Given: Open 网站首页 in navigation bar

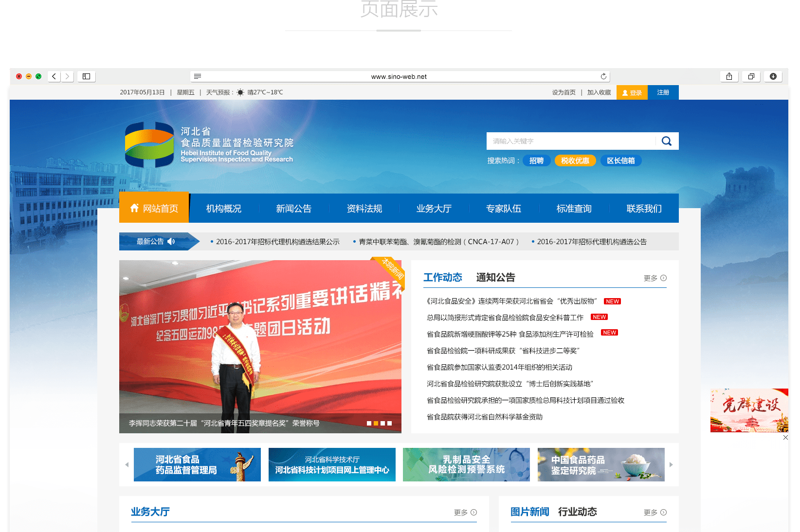Looking at the screenshot, I should coord(154,208).
